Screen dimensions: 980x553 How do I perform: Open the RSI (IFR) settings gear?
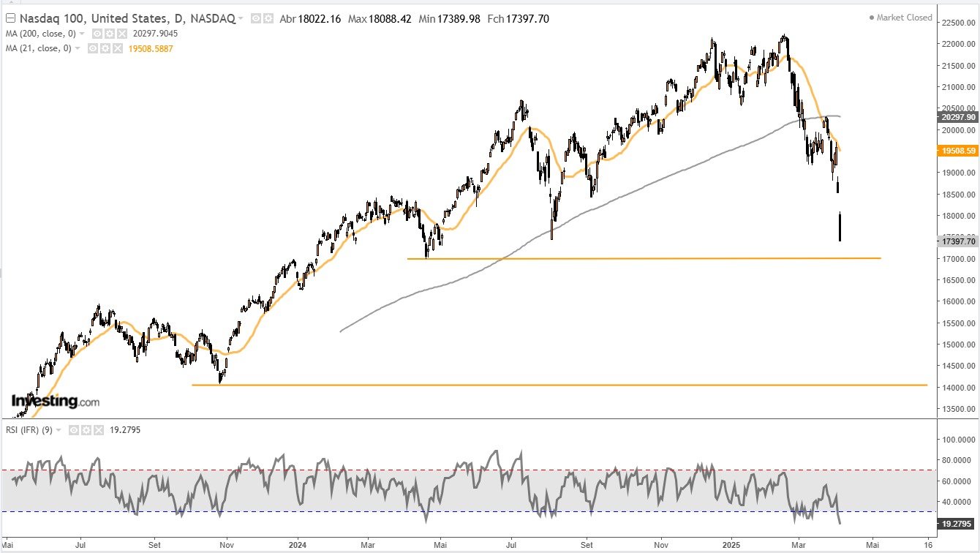click(86, 429)
